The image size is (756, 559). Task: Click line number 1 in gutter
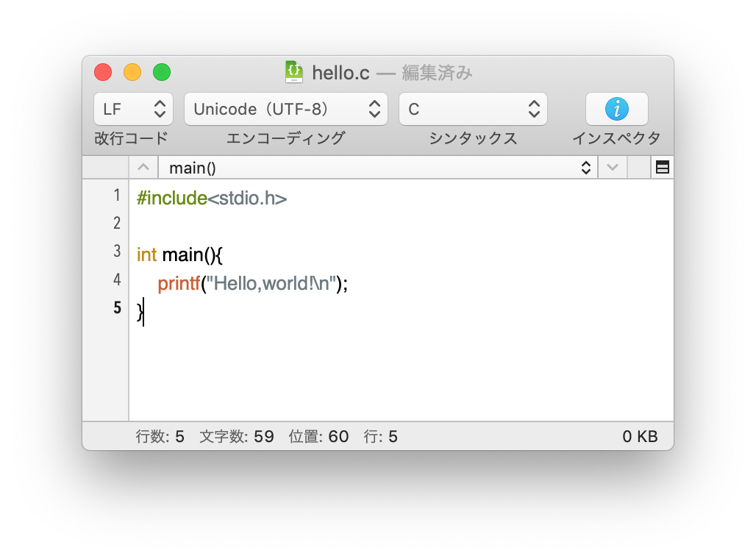point(117,196)
